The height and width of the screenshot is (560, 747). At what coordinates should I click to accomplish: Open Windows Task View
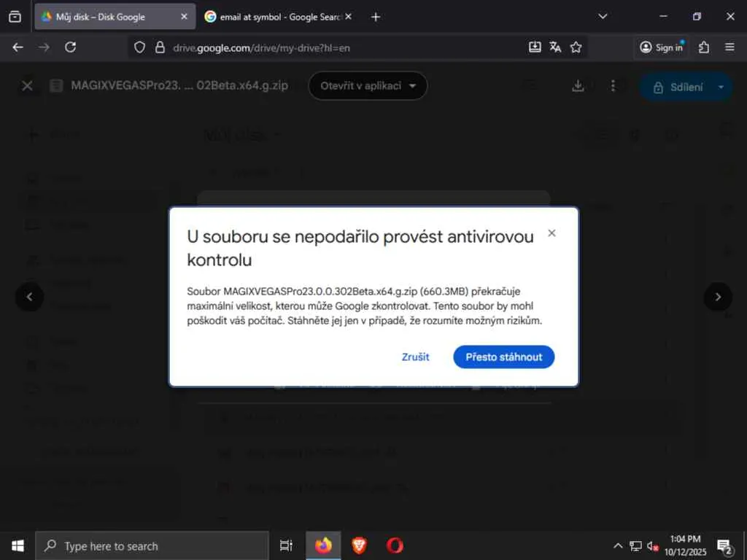[286, 545]
